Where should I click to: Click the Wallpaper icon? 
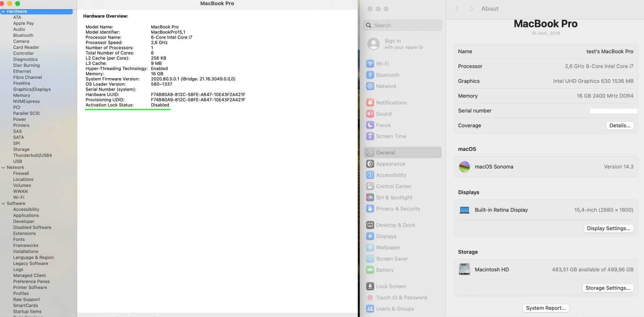click(x=370, y=247)
